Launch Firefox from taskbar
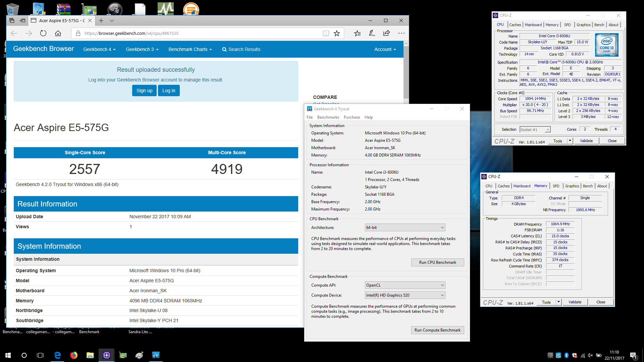Screen dimensions: 644x362 click(74, 355)
